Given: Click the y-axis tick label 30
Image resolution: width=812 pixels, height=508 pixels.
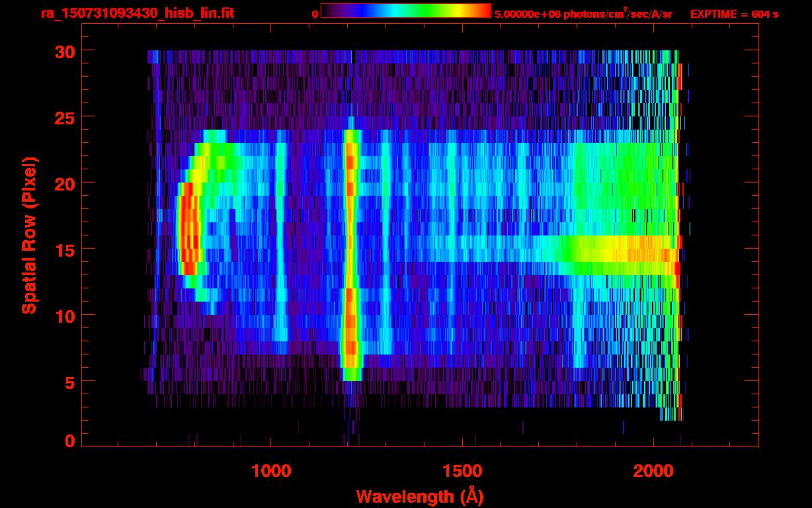Looking at the screenshot, I should tap(64, 51).
